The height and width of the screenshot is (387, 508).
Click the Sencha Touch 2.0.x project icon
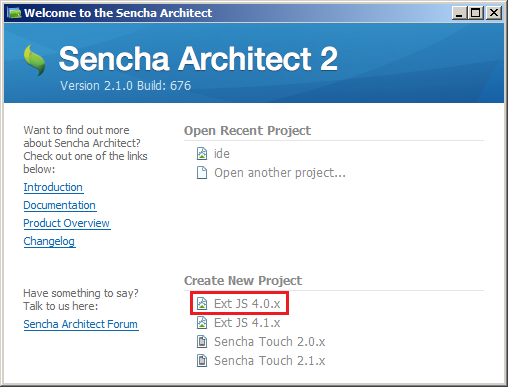point(202,341)
